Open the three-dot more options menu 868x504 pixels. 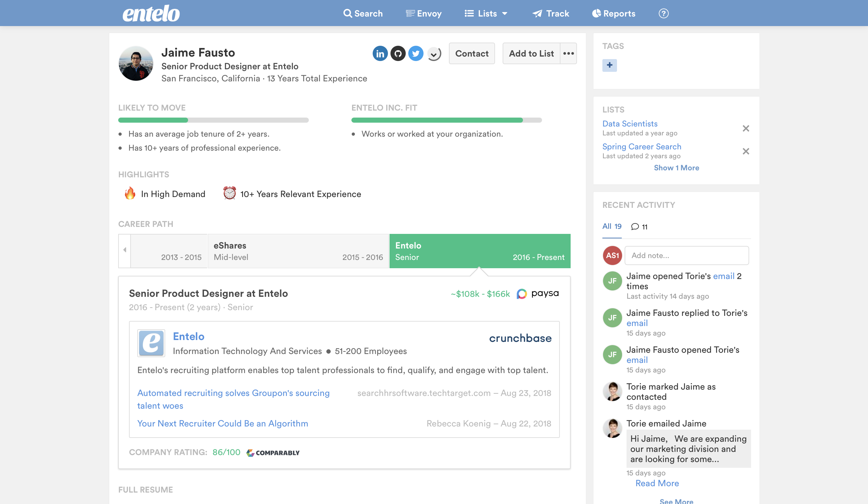point(568,53)
